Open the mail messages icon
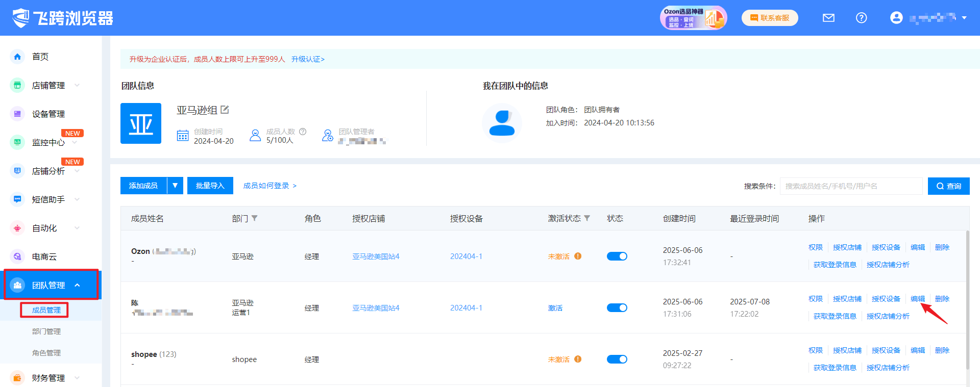 [828, 18]
